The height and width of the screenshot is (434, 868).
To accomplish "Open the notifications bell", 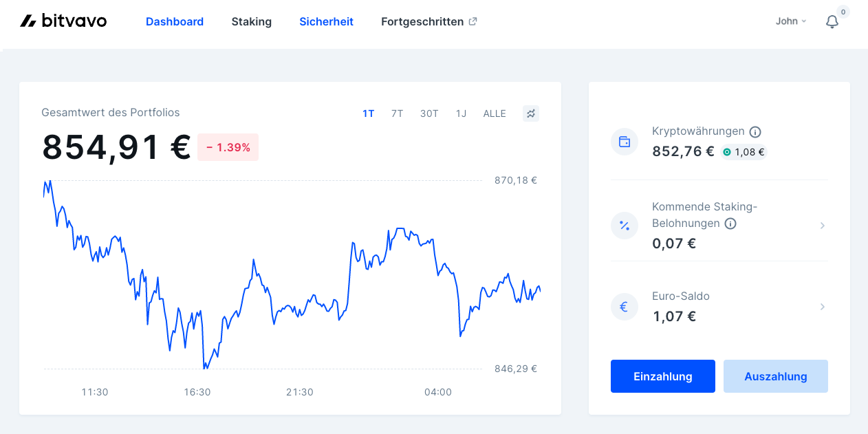I will (832, 21).
